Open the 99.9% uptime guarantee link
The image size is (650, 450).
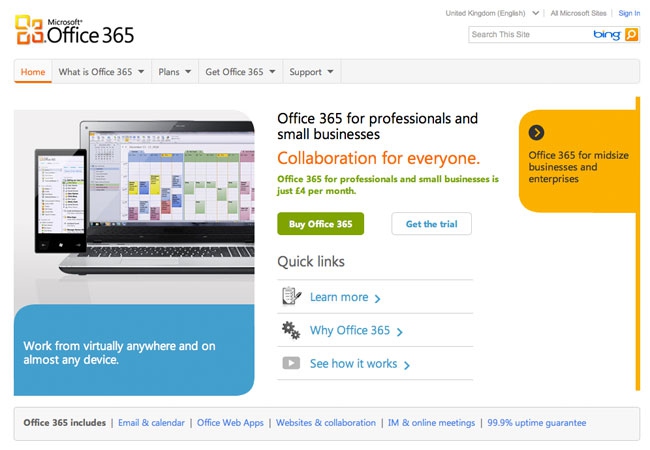(536, 423)
